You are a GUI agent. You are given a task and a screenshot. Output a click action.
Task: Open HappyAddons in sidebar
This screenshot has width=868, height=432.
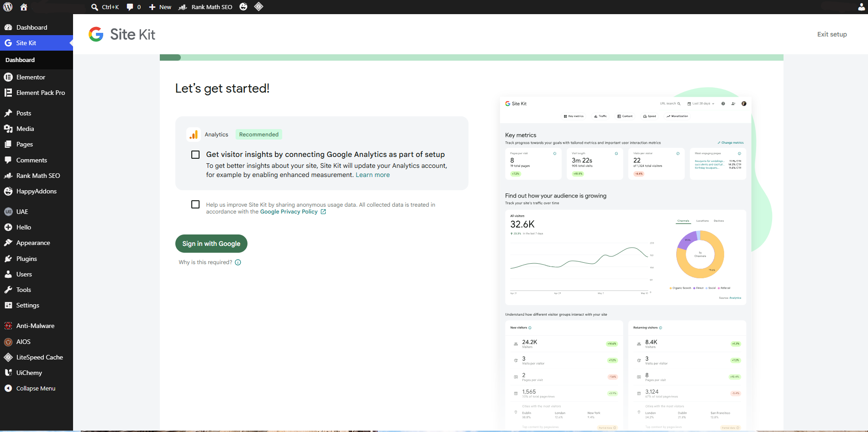pyautogui.click(x=37, y=191)
